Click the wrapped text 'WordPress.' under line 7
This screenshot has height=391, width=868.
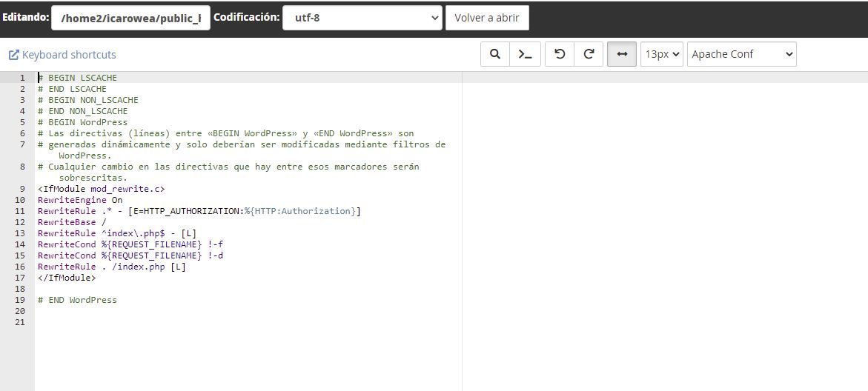[x=85, y=156]
